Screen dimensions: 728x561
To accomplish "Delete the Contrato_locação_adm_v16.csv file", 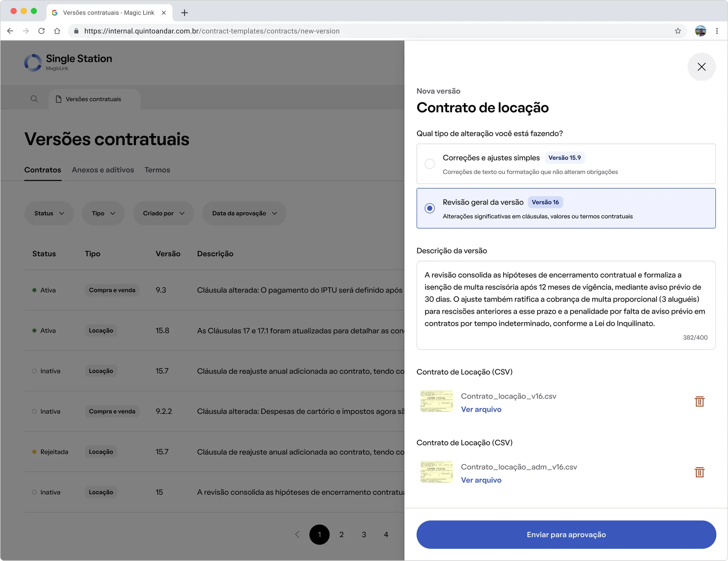I will coord(699,472).
